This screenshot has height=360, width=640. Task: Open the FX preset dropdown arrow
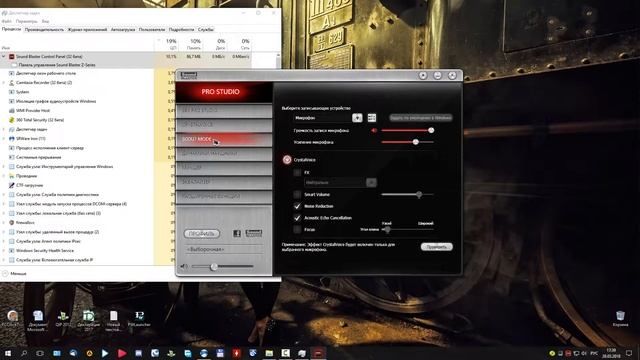371,182
